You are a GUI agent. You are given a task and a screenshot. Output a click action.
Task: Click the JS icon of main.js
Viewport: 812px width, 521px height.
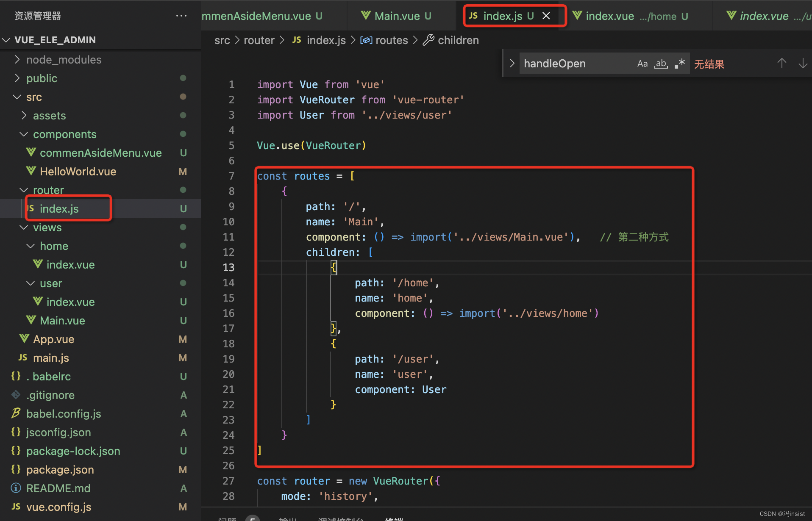tap(23, 357)
